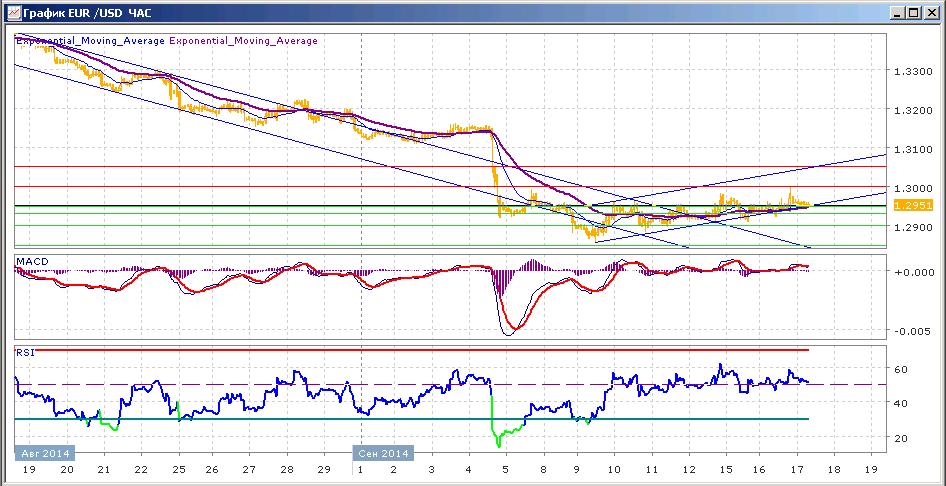Click the 'Сен 2014' month marker
The image size is (946, 486).
click(383, 453)
